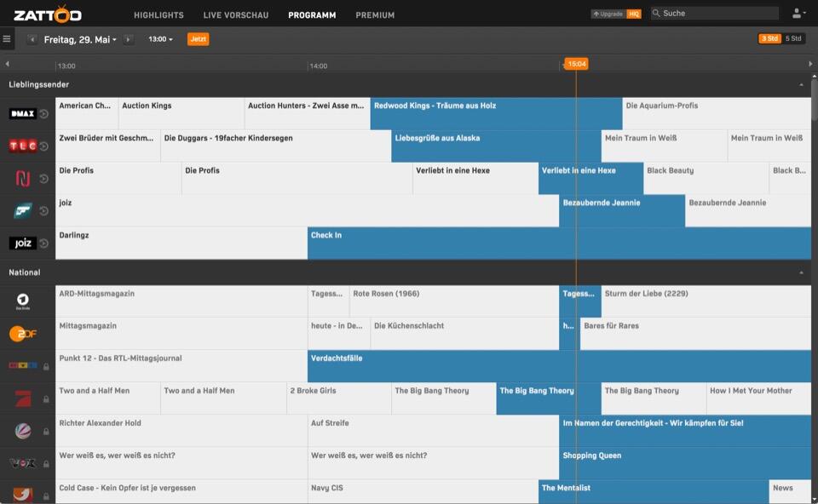Open Auction Kings program
Viewport: 818px width, 504px height.
181,113
